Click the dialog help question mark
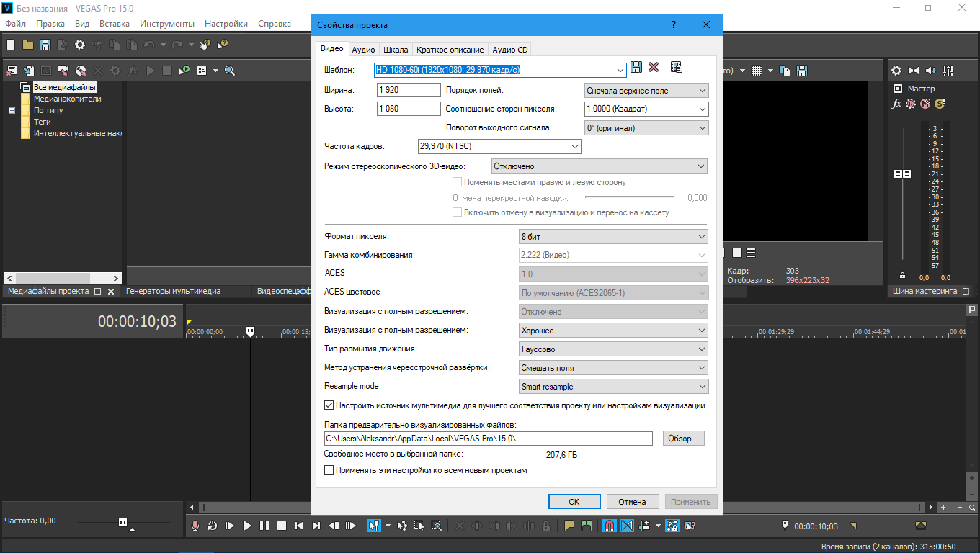Viewport: 980px width, 553px height. [674, 24]
